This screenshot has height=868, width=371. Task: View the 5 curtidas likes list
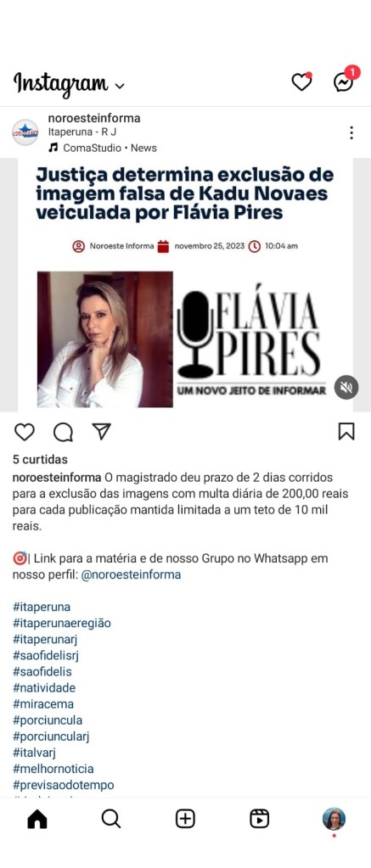coord(40,460)
